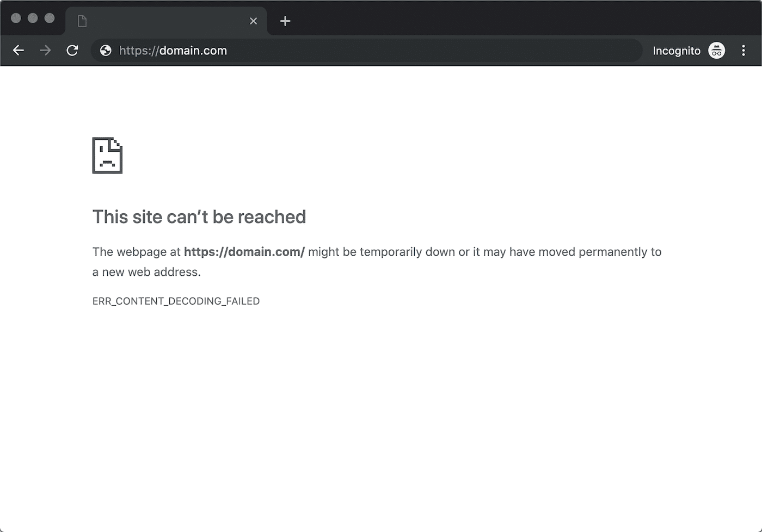Close the current tab using the X
Screen dimensions: 762x532
coord(253,21)
